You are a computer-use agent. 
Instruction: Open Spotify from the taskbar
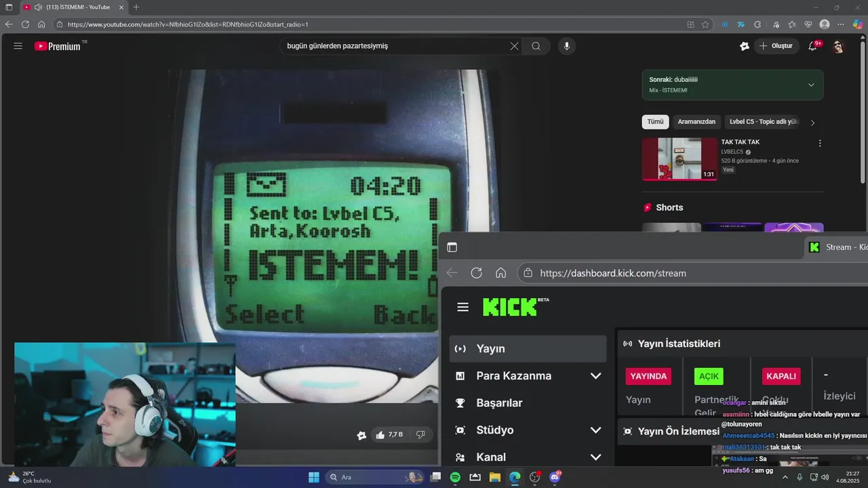point(455,477)
